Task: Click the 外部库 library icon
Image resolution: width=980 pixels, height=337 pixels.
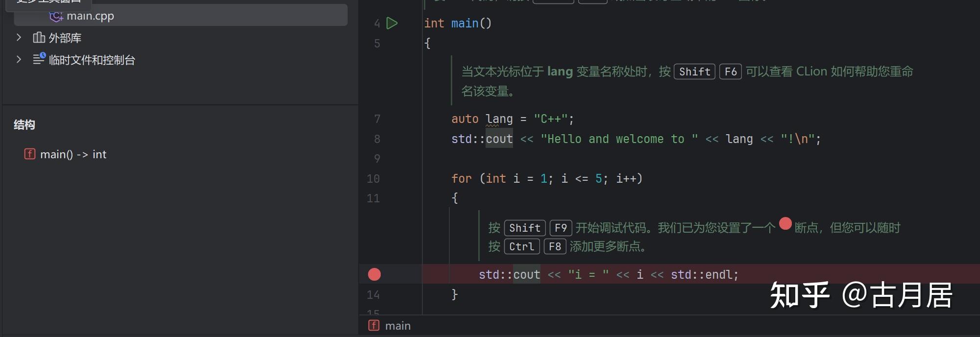Action: [39, 37]
